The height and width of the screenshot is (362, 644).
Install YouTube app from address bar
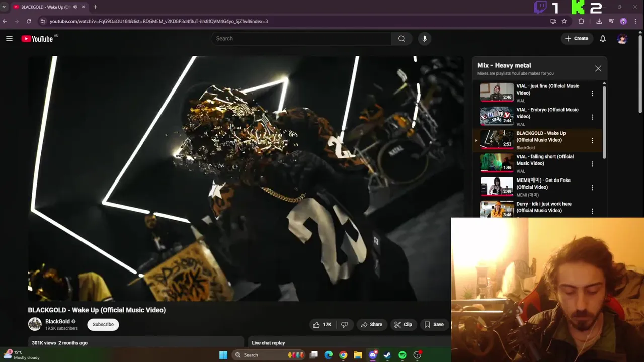point(553,21)
